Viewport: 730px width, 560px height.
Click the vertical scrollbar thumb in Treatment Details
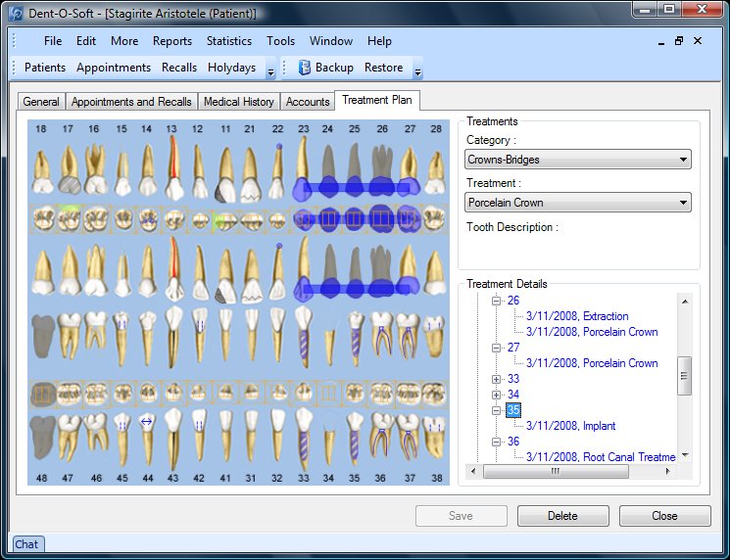point(684,376)
